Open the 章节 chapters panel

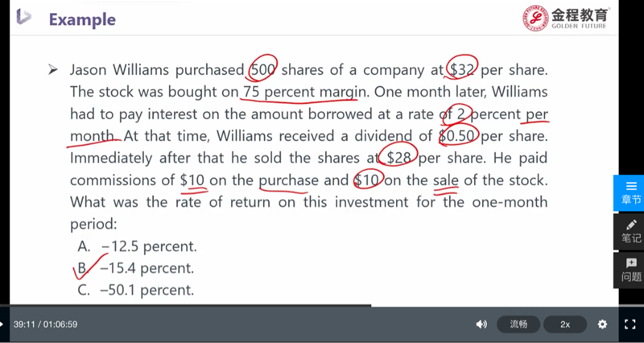630,192
